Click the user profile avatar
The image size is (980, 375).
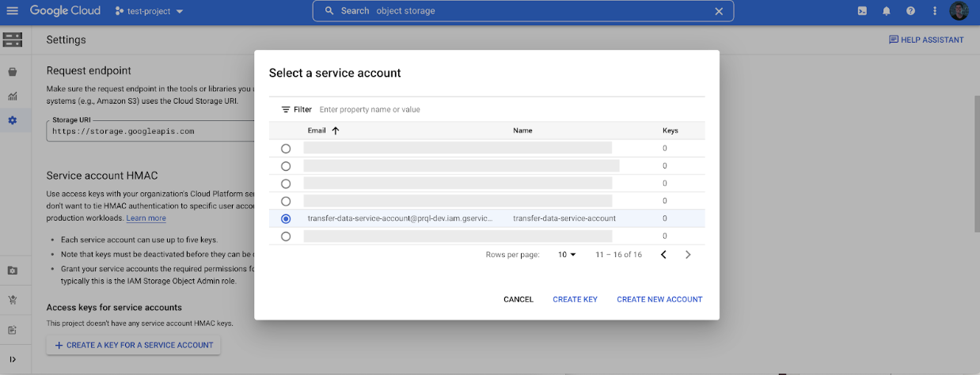click(959, 11)
